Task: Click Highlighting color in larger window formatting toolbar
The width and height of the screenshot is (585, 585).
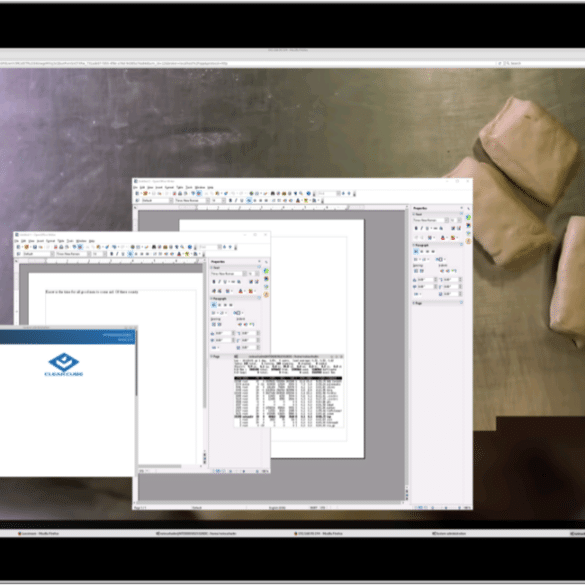Action: pyautogui.click(x=306, y=200)
